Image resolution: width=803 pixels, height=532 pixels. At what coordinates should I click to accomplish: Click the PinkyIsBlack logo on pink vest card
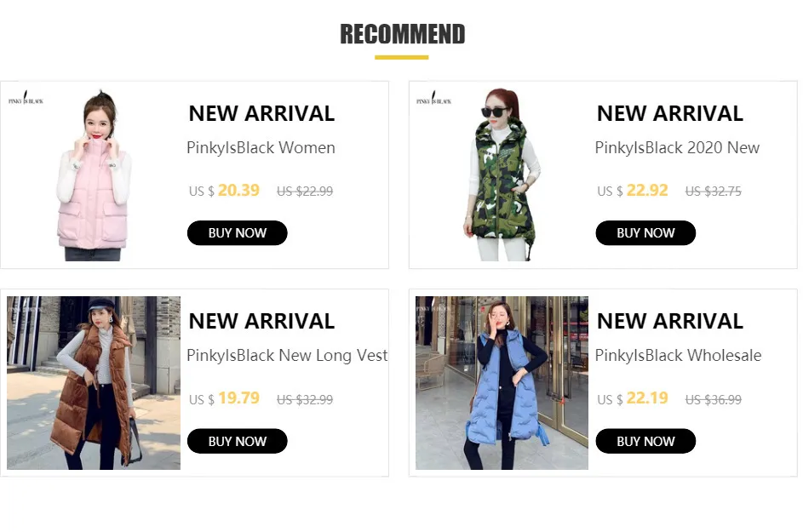coord(26,99)
